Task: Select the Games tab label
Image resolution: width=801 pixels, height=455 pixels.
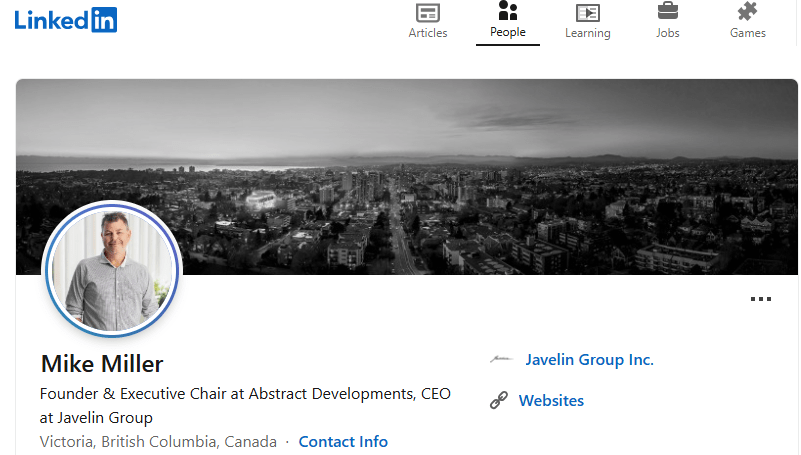Action: (x=747, y=33)
